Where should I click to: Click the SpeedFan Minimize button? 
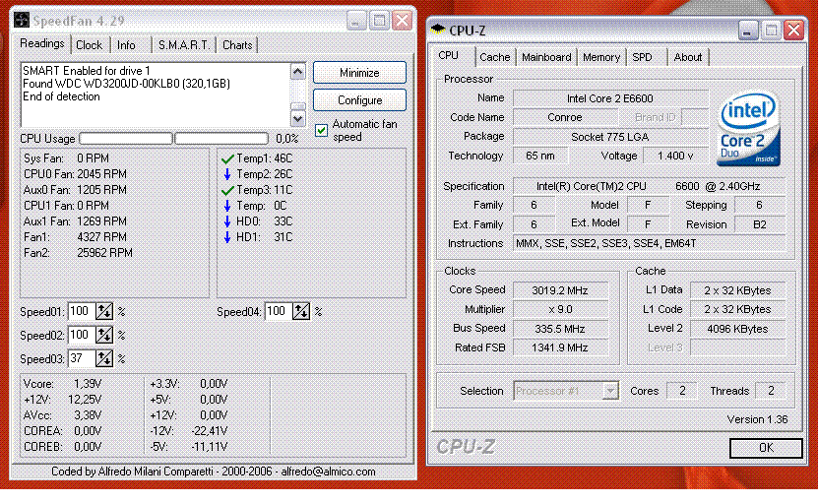pos(359,73)
